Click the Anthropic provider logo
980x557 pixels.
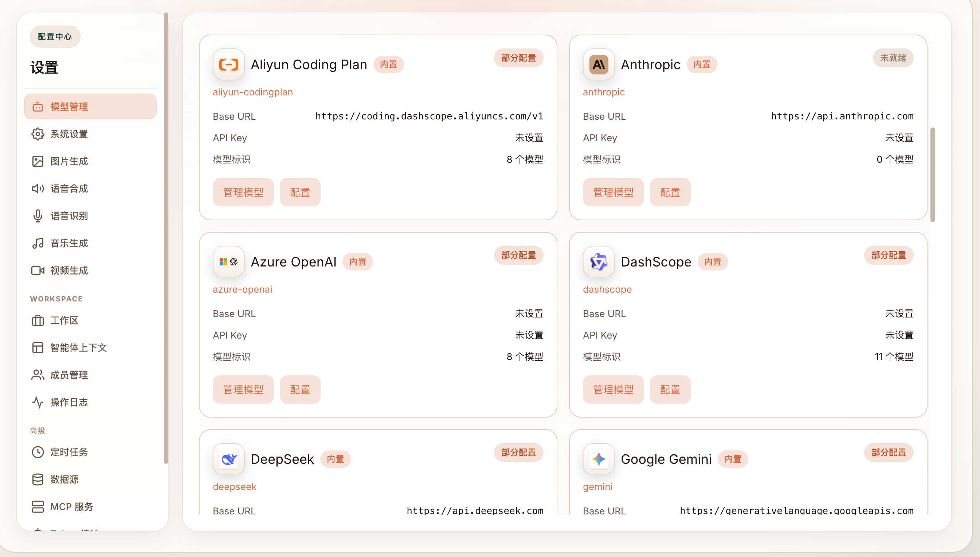(598, 64)
